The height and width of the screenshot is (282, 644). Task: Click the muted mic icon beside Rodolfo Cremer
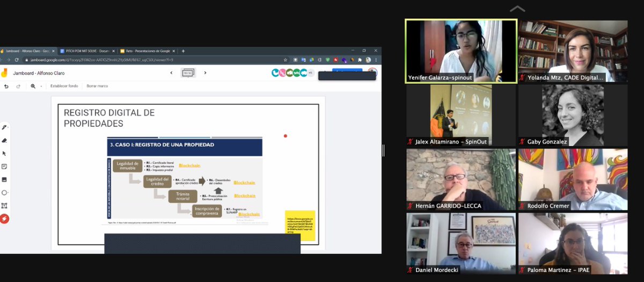tap(522, 206)
